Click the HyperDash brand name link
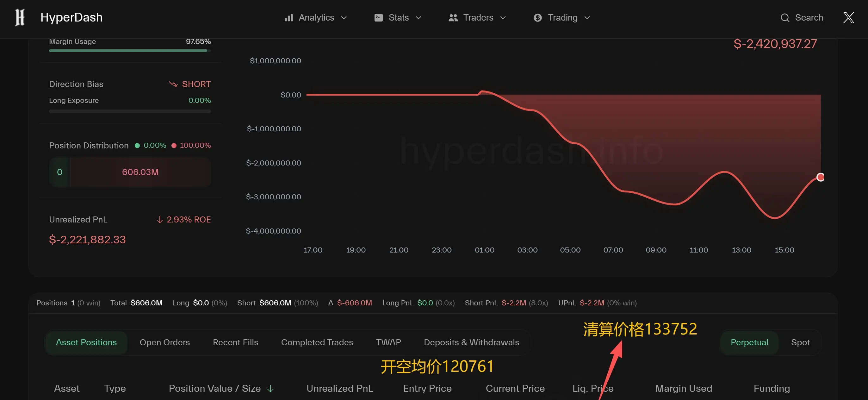The height and width of the screenshot is (400, 868). [71, 17]
